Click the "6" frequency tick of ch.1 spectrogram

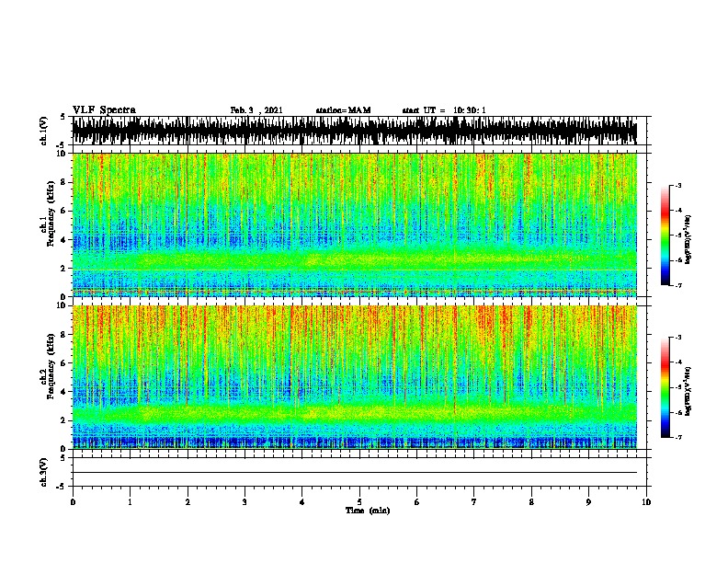click(x=64, y=211)
